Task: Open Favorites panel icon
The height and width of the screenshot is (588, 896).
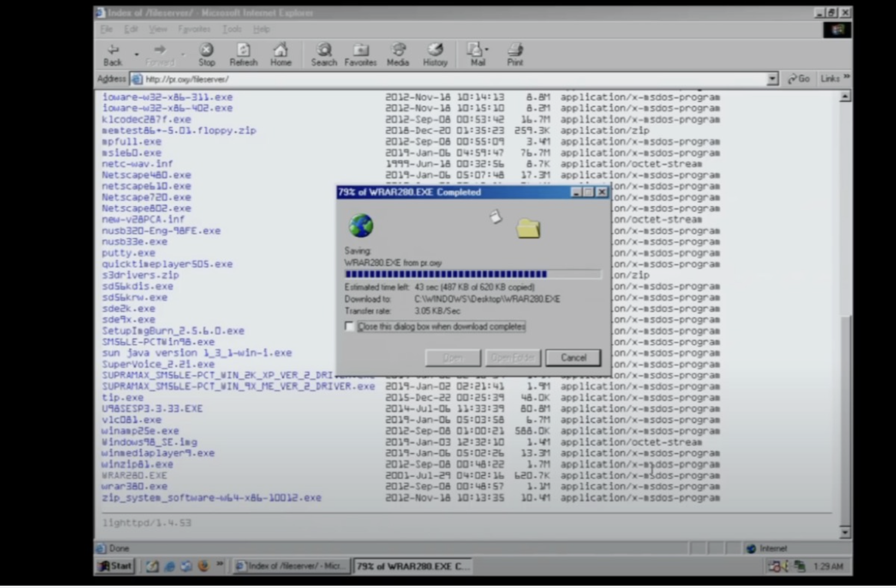Action: click(x=361, y=50)
